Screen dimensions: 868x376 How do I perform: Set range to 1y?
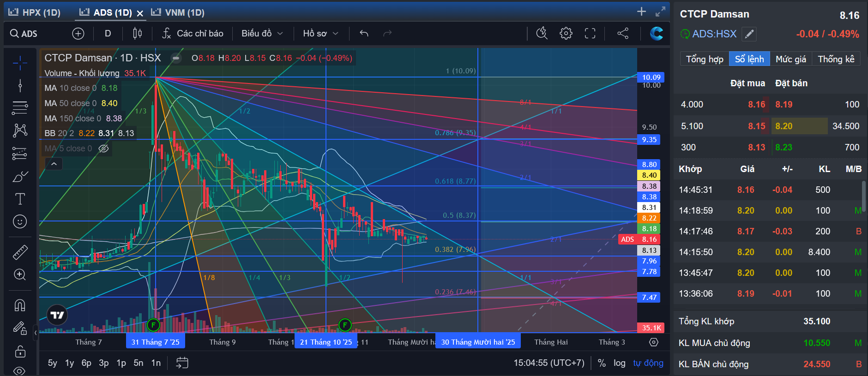point(69,363)
